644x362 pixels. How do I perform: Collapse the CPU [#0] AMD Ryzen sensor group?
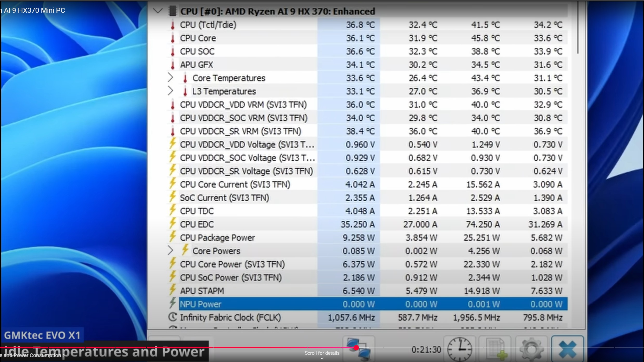click(158, 11)
